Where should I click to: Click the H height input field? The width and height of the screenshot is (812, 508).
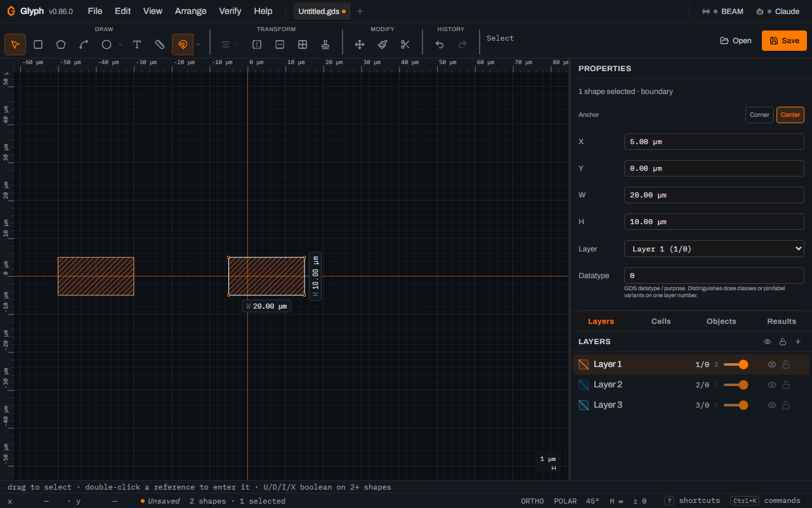pos(714,222)
